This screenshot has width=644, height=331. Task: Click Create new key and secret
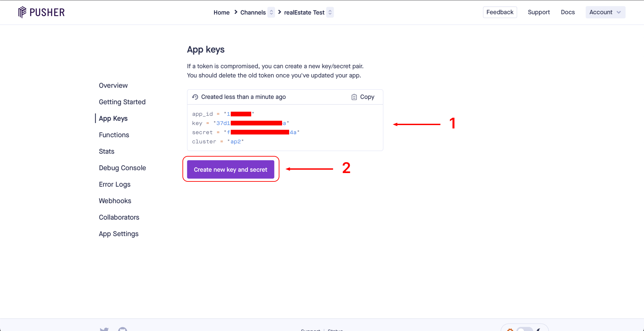230,170
